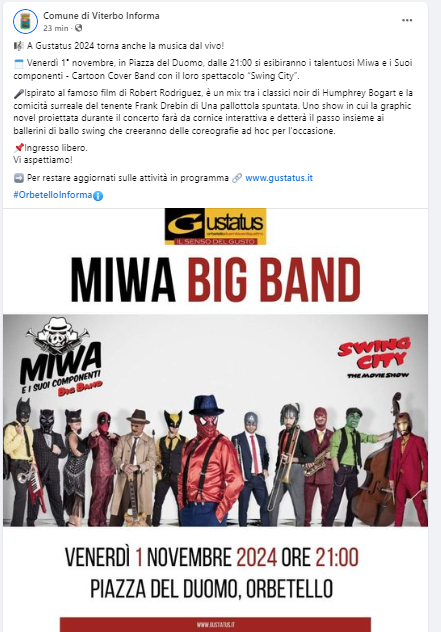441x632 pixels.
Task: Open the three-dot post options menu
Action: (407, 21)
